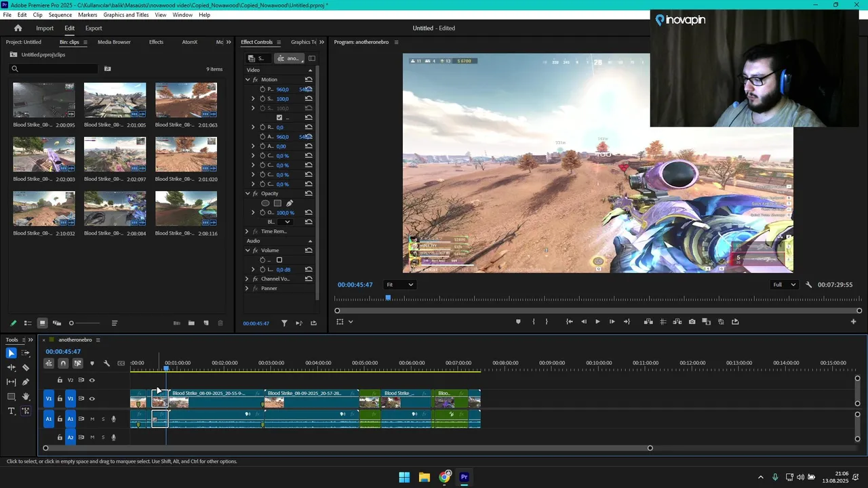This screenshot has width=868, height=488.
Task: Toggle insert sequences as nests button
Action: (x=49, y=363)
